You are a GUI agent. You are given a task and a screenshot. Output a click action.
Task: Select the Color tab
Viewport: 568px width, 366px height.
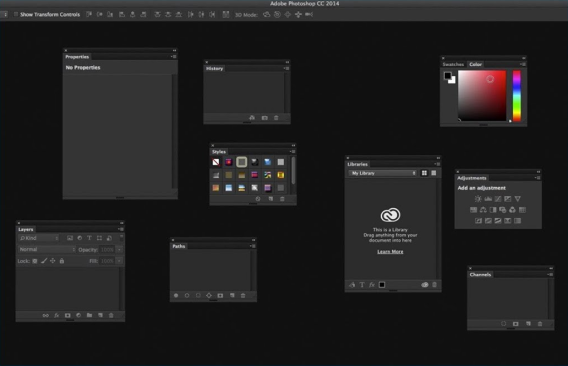[475, 64]
